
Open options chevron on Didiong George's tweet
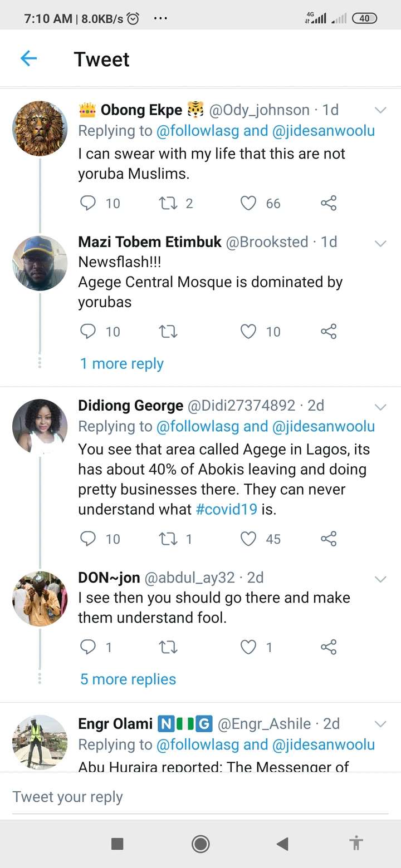[380, 407]
